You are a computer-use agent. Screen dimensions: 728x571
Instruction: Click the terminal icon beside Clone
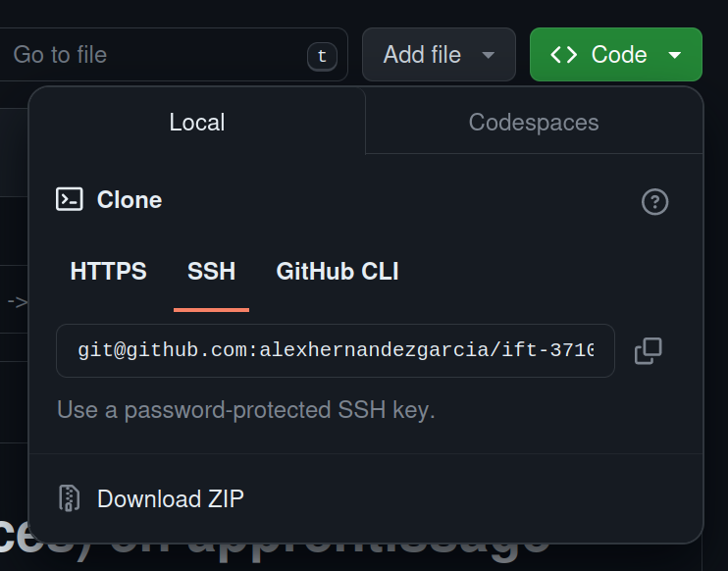[70, 200]
